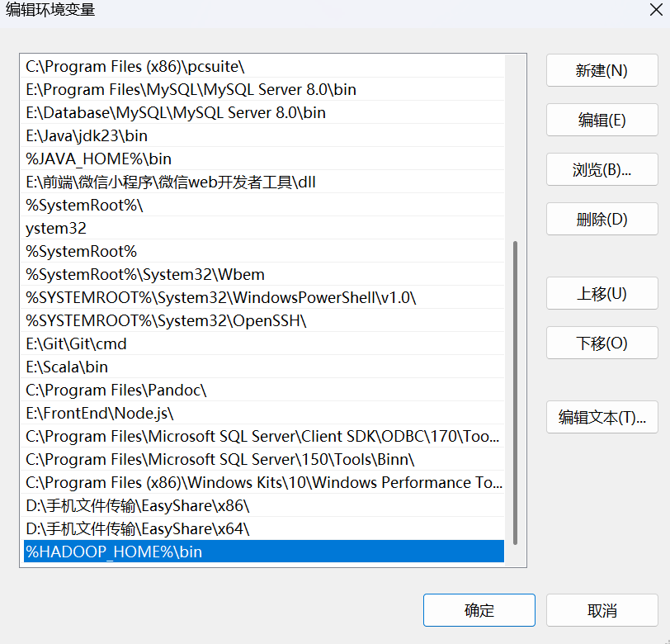The height and width of the screenshot is (644, 670).
Task: Open 编辑文本(T)... text editor
Action: point(602,418)
